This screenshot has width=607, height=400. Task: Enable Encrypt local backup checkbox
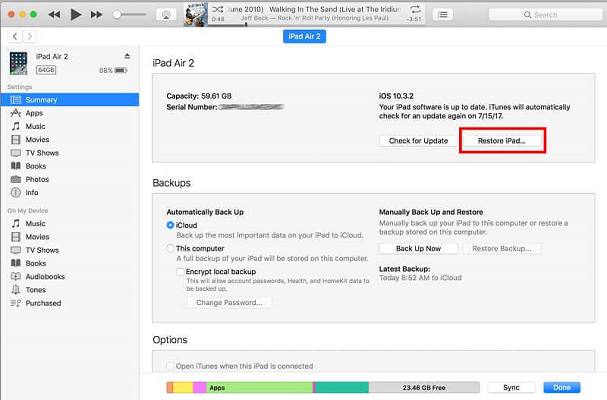[180, 271]
